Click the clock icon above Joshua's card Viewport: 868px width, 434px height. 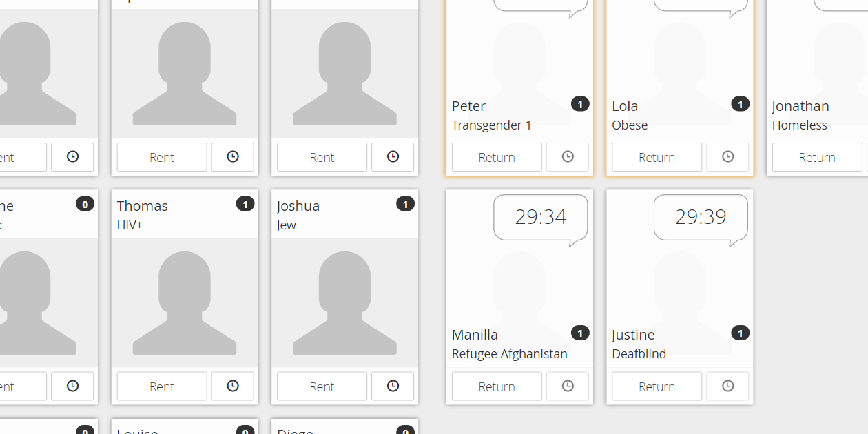(393, 157)
